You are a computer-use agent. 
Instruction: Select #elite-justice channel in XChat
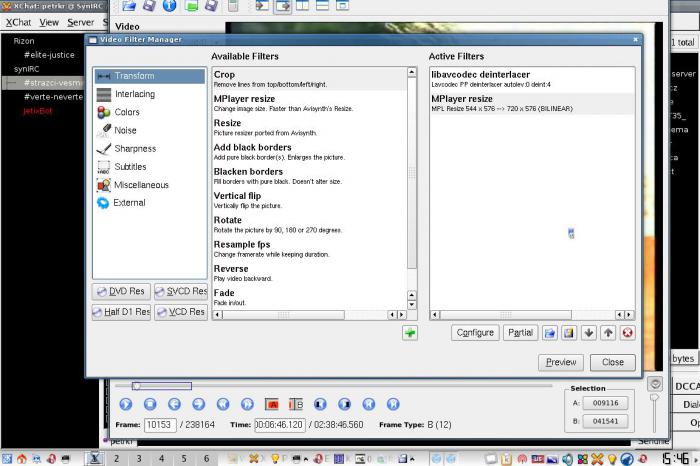[x=49, y=55]
